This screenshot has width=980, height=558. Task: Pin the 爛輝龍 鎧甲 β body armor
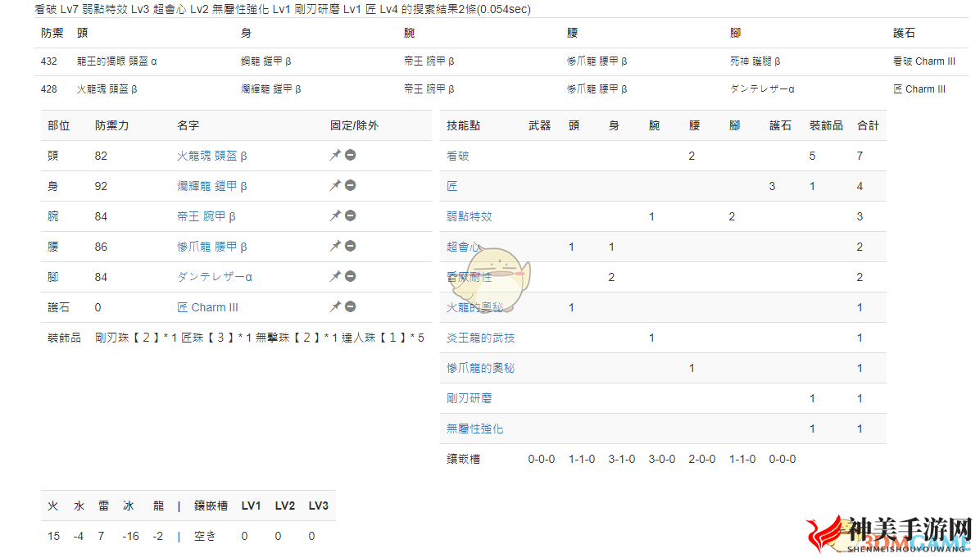(336, 185)
